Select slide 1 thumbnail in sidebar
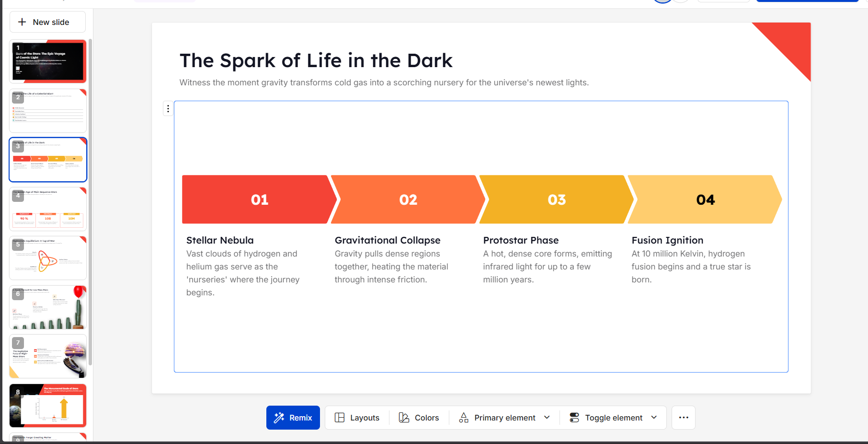This screenshot has width=868, height=444. (47, 61)
